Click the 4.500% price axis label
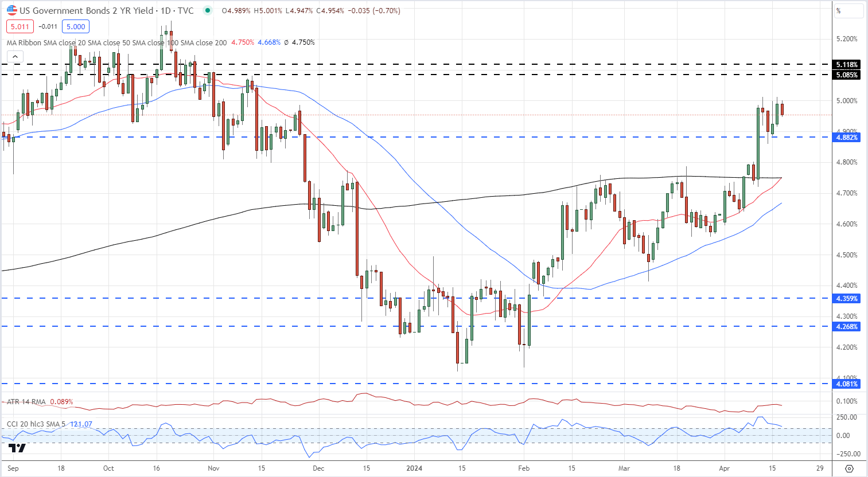868x477 pixels. 847,255
